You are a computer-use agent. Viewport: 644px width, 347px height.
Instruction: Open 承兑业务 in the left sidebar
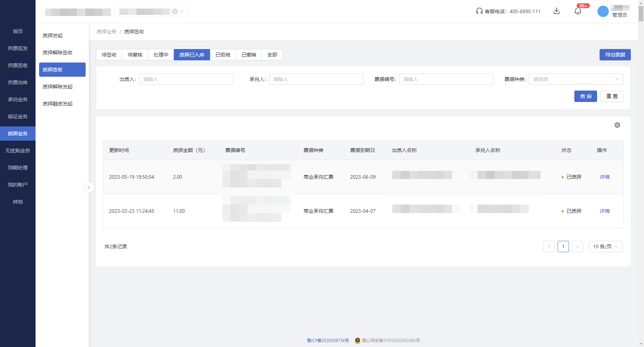(18, 99)
